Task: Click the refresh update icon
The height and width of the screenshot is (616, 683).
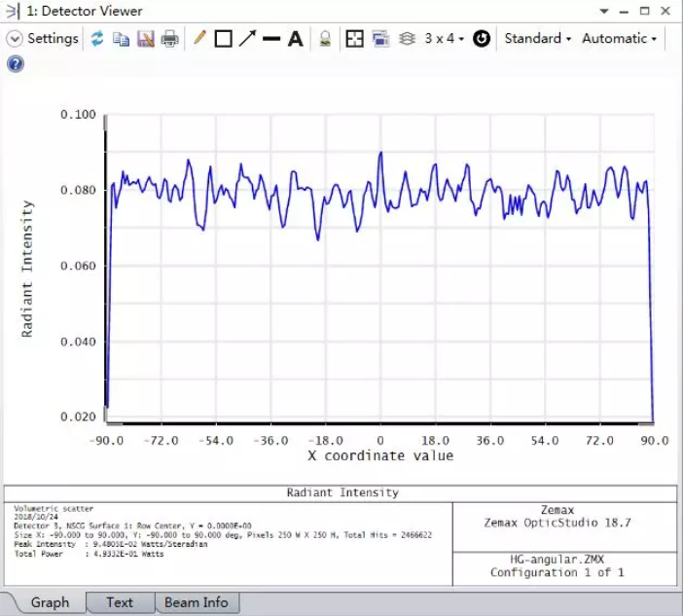Action: click(x=97, y=39)
